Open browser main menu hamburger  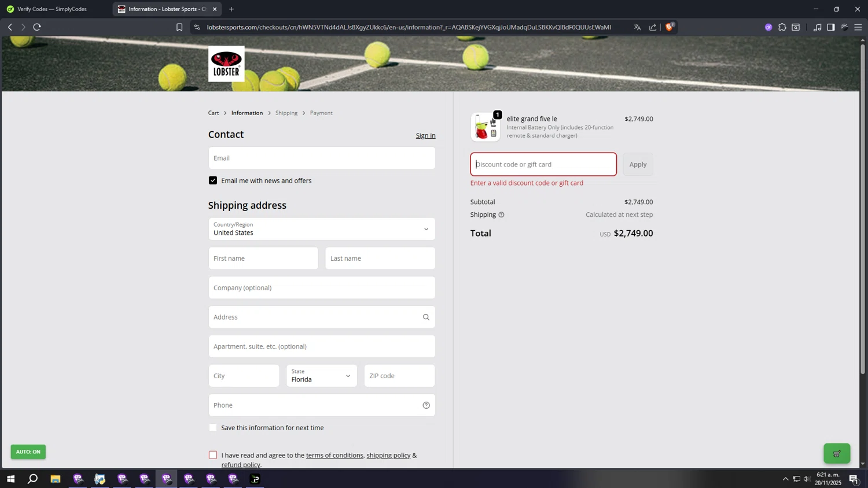tap(858, 27)
